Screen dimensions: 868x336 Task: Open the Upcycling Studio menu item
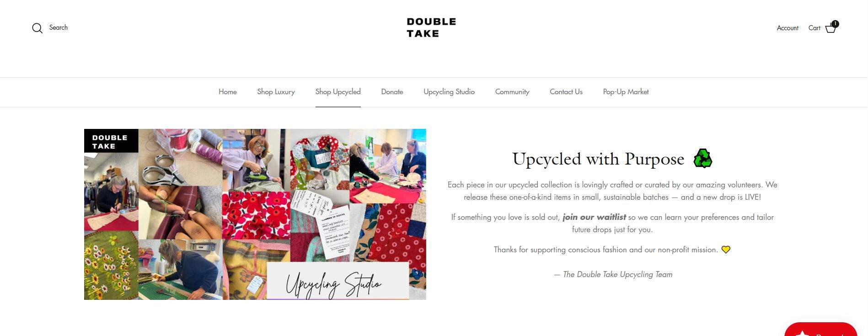[x=449, y=92]
